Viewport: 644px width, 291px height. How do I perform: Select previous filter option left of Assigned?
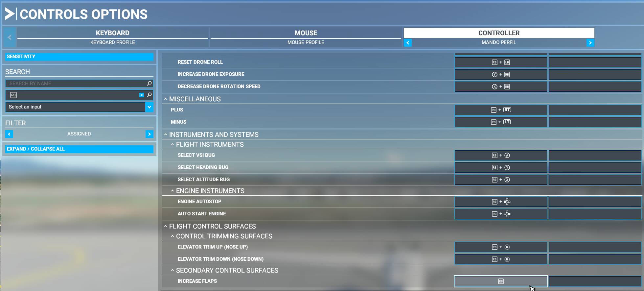[x=9, y=134]
